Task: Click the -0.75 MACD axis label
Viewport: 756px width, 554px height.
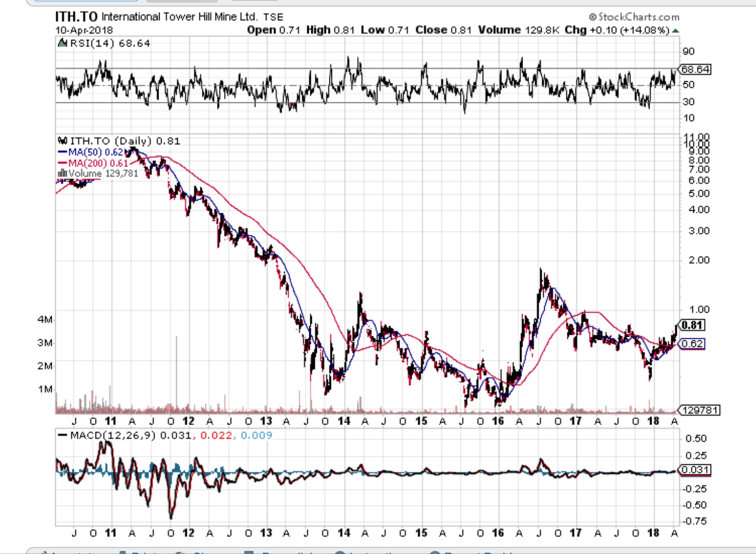Action: point(694,521)
